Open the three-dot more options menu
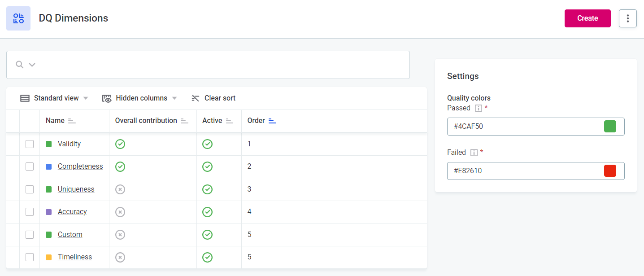Screen dimensions: 644x276 [627, 18]
